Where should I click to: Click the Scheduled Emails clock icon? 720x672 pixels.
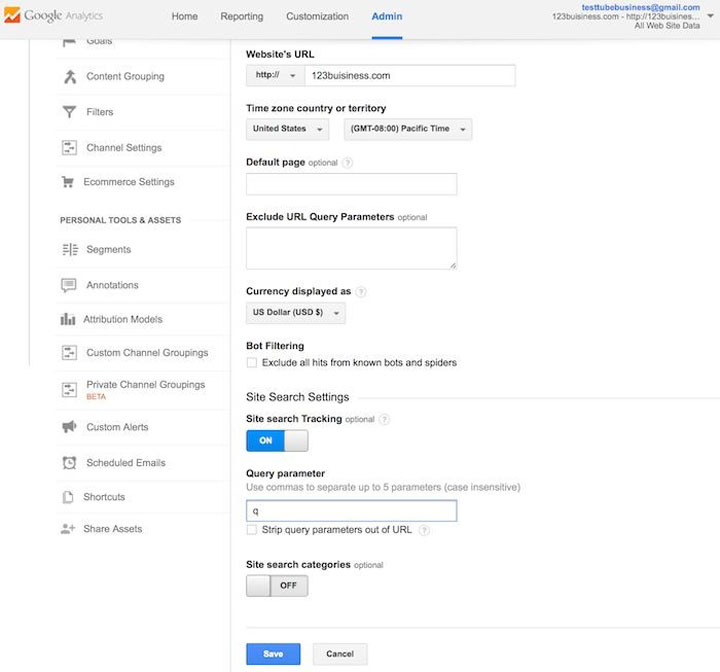69,463
